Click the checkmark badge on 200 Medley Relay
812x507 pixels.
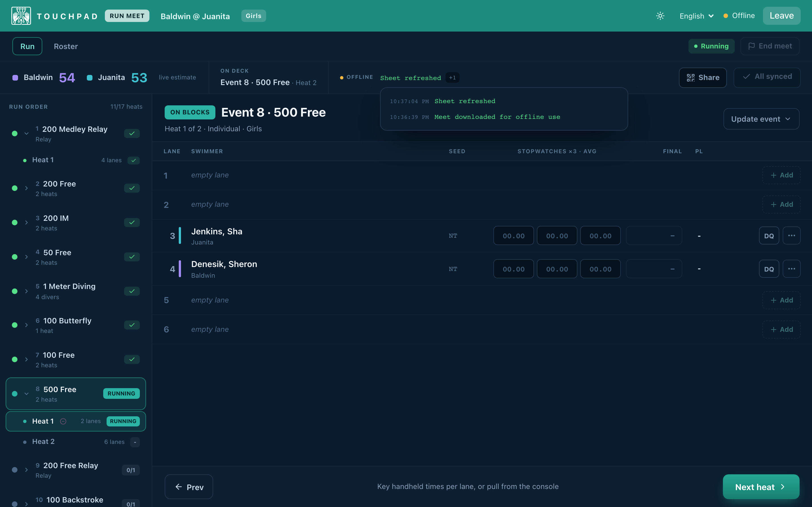tap(132, 134)
